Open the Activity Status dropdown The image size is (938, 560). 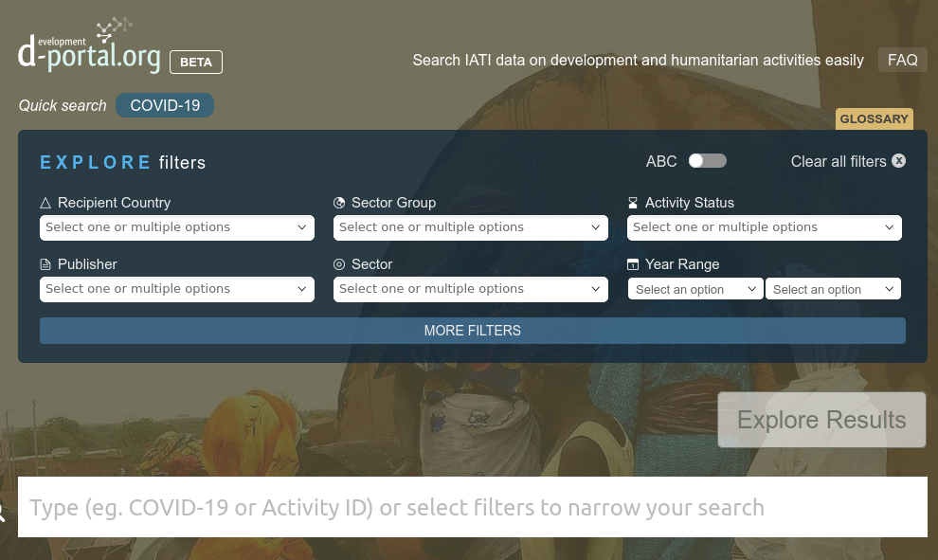(x=764, y=227)
